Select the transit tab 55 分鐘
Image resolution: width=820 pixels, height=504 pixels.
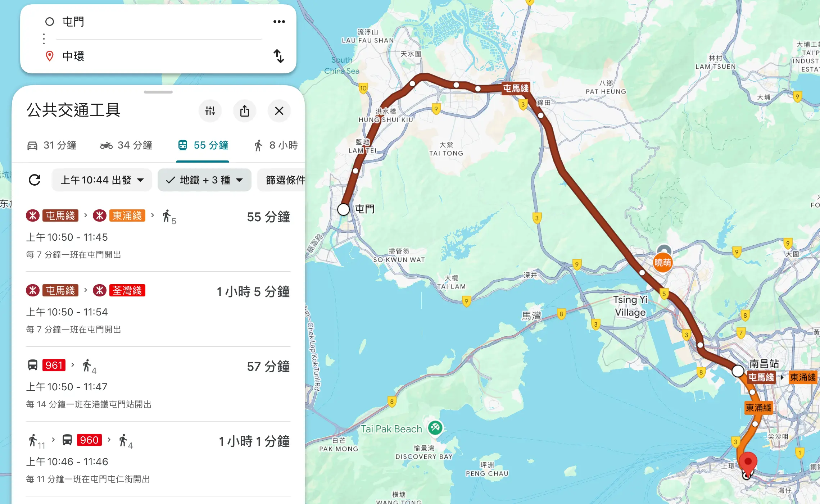tap(203, 145)
